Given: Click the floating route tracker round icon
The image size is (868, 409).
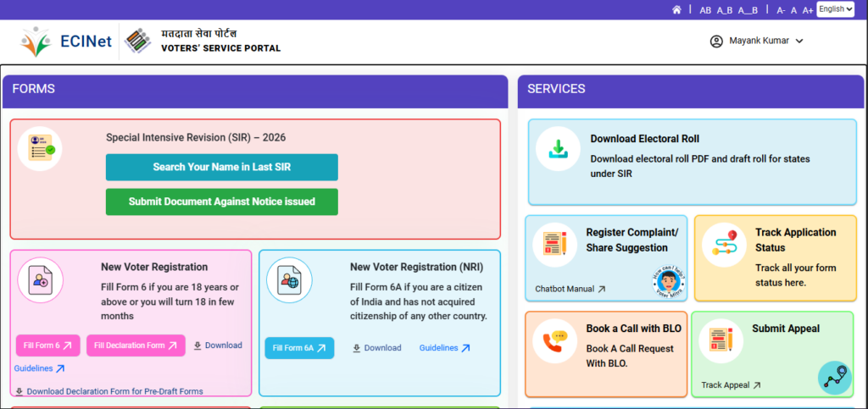Looking at the screenshot, I should (x=835, y=378).
